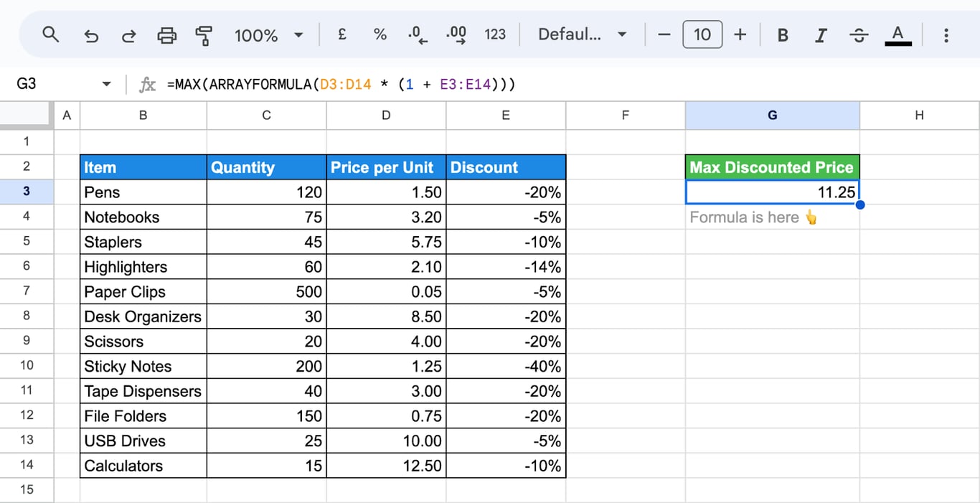Select column C header
Viewport: 980px width, 503px height.
(266, 115)
